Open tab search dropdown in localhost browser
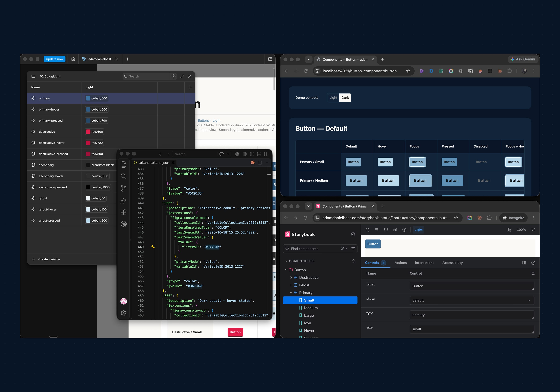The image size is (560, 392). [x=308, y=59]
